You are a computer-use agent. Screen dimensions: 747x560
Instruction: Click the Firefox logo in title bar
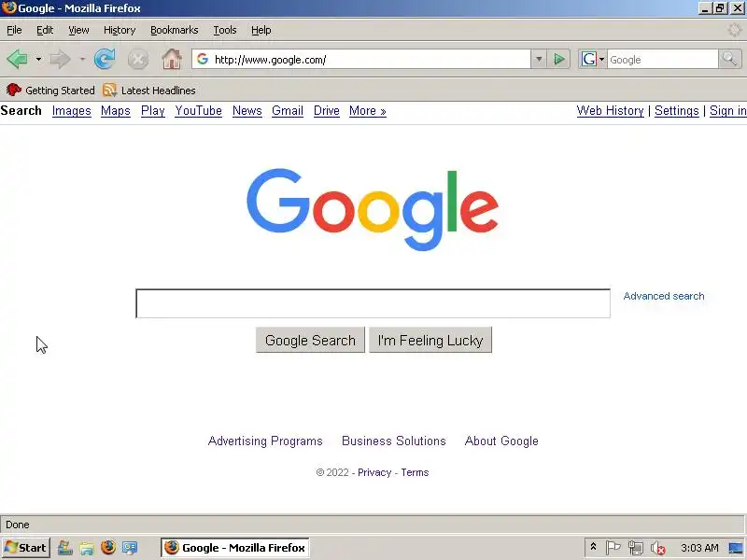click(x=8, y=8)
